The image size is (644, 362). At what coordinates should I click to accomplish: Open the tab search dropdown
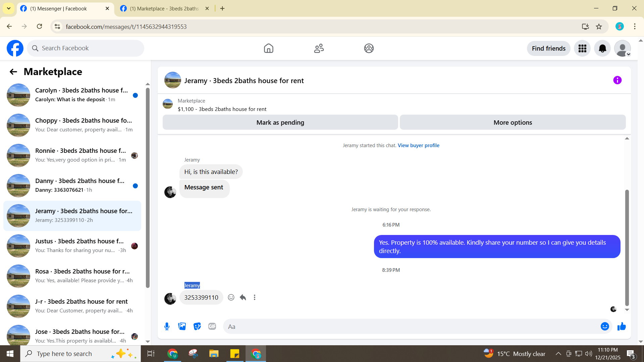click(x=9, y=9)
